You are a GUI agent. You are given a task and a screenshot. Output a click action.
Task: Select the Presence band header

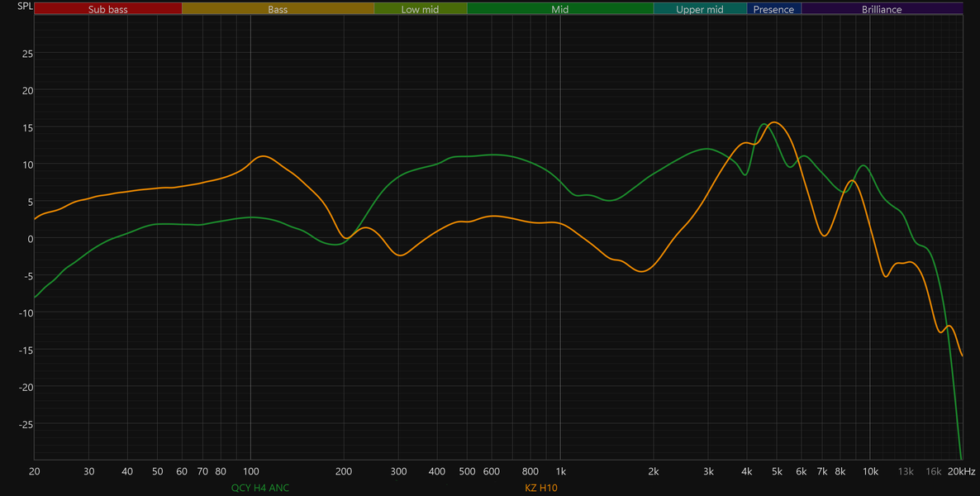(773, 9)
